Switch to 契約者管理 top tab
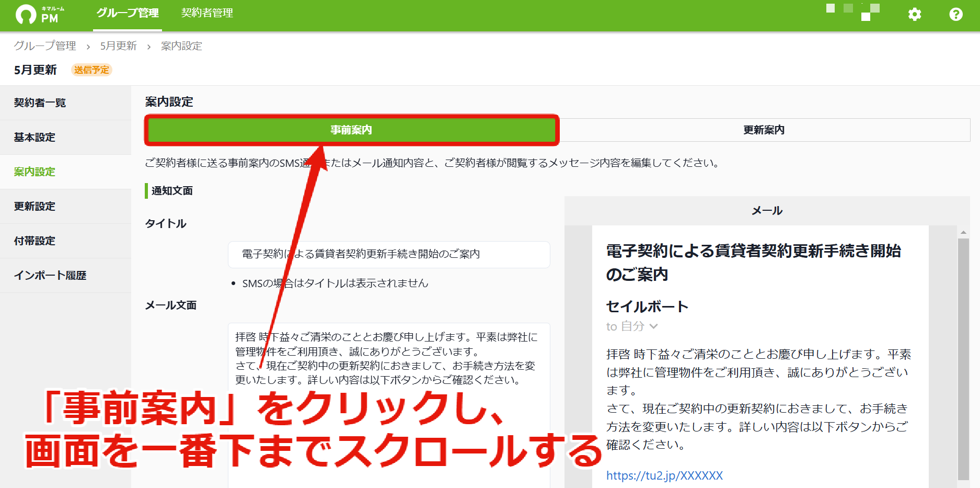This screenshot has width=980, height=488. pos(207,13)
